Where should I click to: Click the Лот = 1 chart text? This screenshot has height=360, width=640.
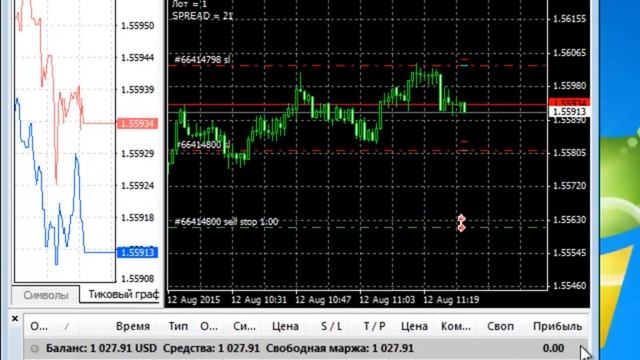189,4
